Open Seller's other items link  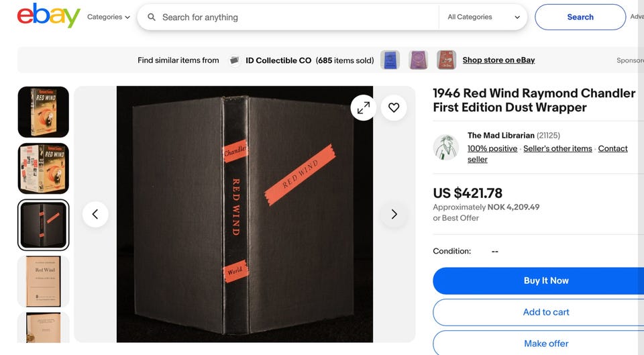tap(557, 149)
